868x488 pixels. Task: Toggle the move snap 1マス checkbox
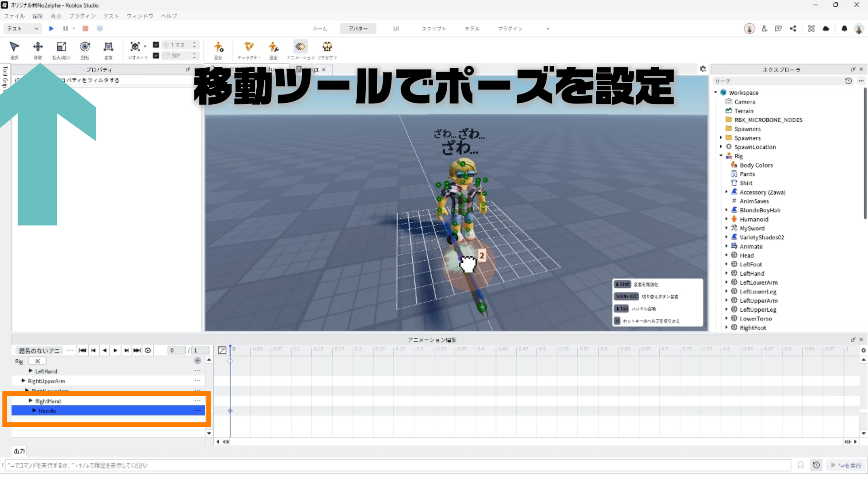pyautogui.click(x=156, y=45)
